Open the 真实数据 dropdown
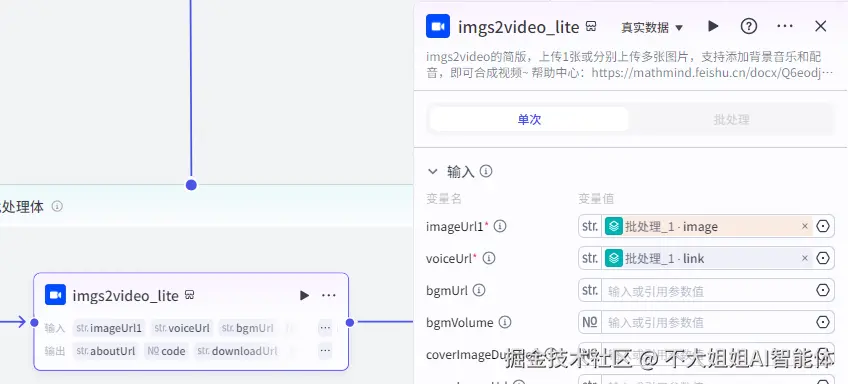Screen dimensions: 848x384 tap(652, 27)
